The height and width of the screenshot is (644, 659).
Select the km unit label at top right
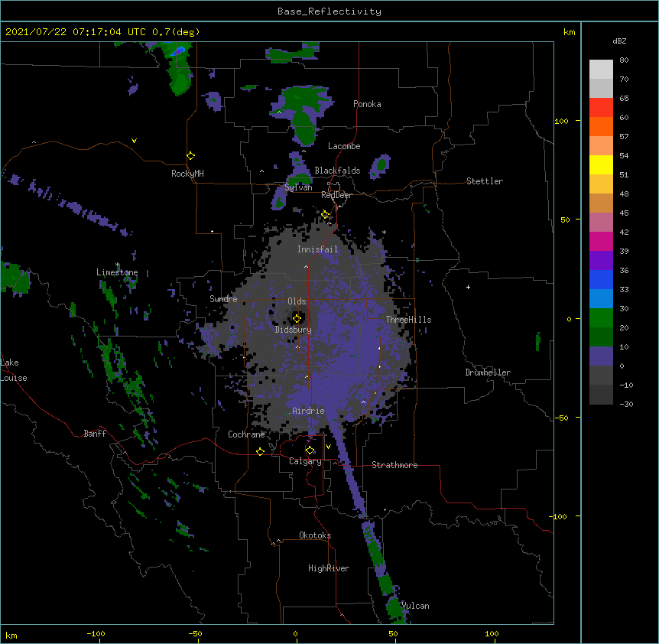(x=570, y=32)
